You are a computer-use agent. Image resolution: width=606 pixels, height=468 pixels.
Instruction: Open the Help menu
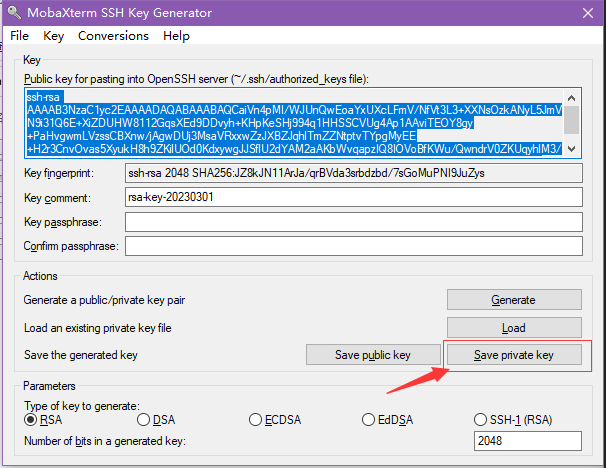click(x=176, y=36)
